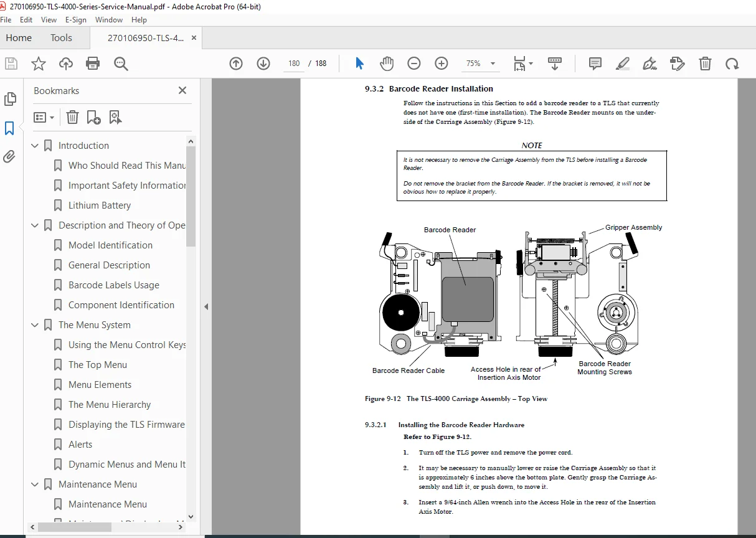Viewport: 756px width, 538px height.
Task: Open Displaying the TLS Firmware bookmark
Action: [127, 425]
